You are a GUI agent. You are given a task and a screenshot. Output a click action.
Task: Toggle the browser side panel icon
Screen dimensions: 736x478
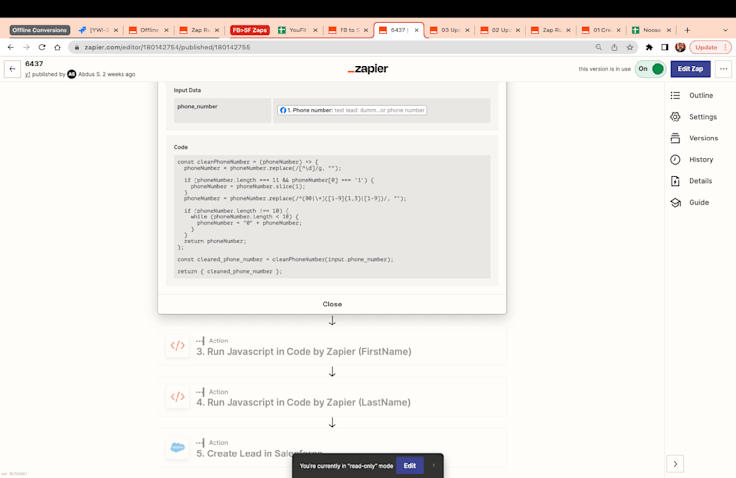tap(665, 47)
